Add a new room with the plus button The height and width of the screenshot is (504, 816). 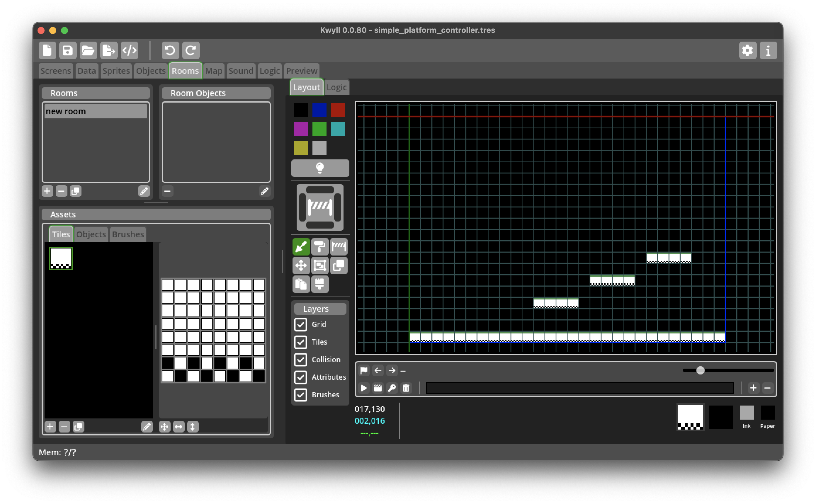click(x=47, y=191)
